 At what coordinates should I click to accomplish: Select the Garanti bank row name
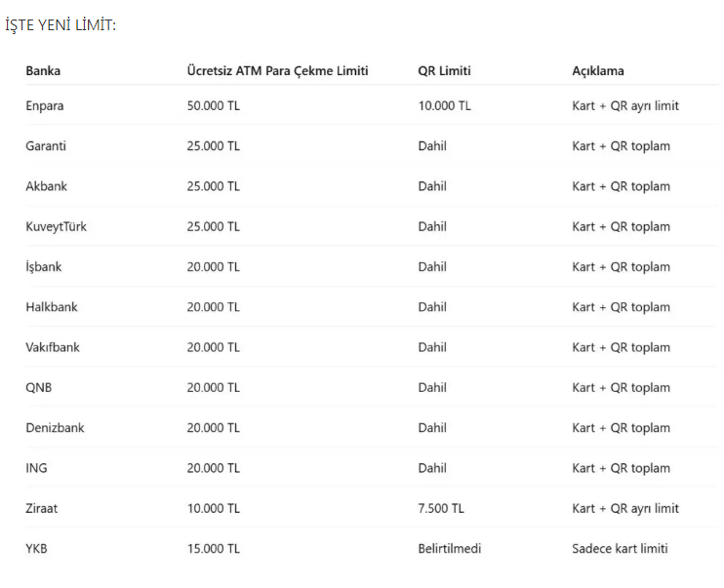pos(46,146)
